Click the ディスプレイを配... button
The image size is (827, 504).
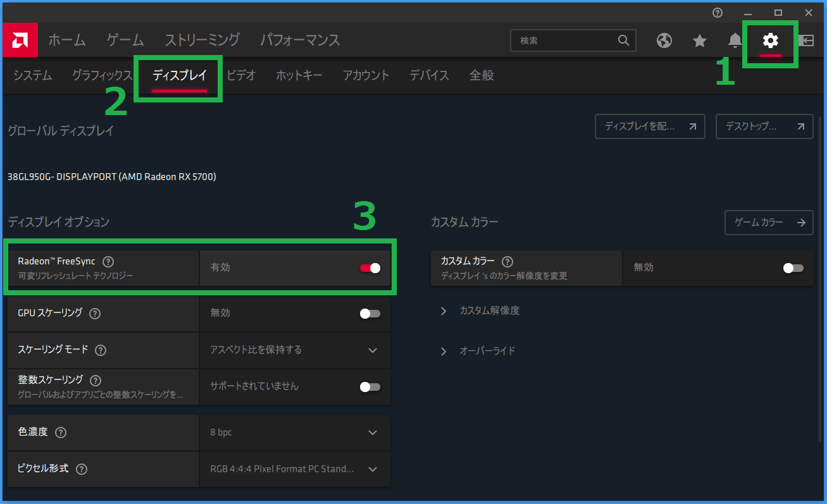[650, 126]
